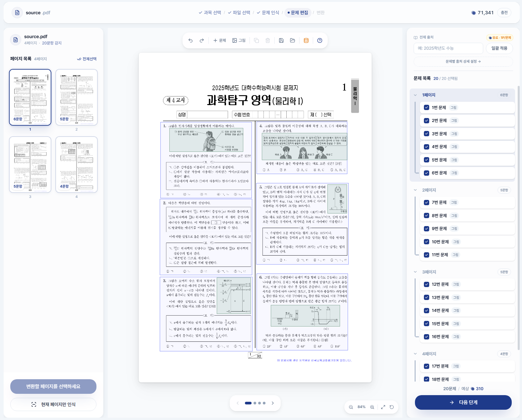Toggle fullscreen expand icon
Viewport: 522px width, 420px height.
point(383,407)
